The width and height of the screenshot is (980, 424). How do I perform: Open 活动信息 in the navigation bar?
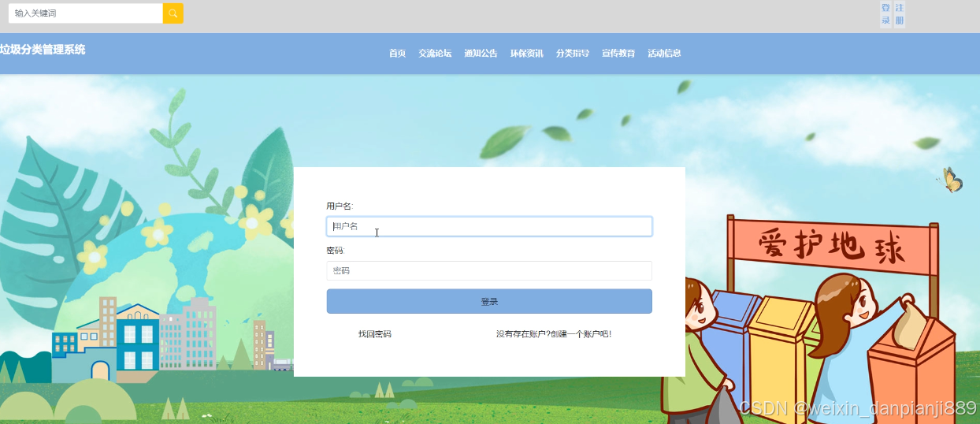click(x=664, y=54)
